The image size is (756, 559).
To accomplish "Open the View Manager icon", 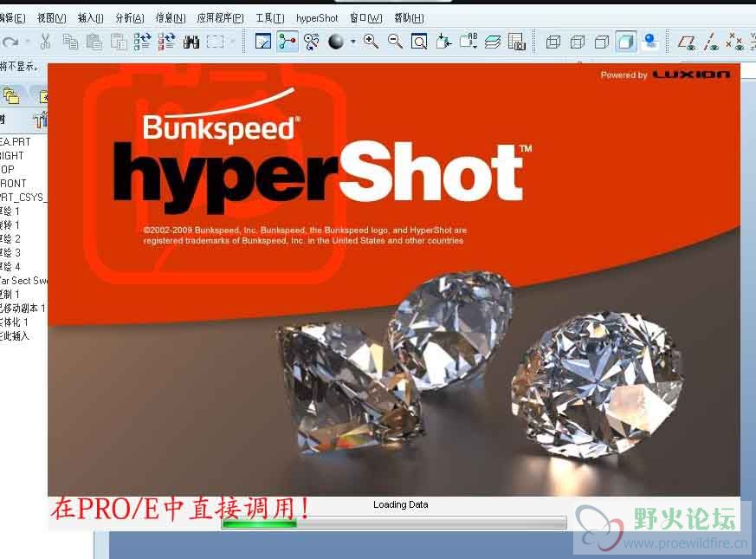I will (516, 42).
